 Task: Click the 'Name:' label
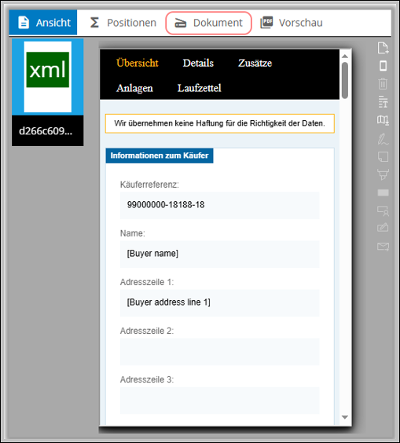coord(133,233)
